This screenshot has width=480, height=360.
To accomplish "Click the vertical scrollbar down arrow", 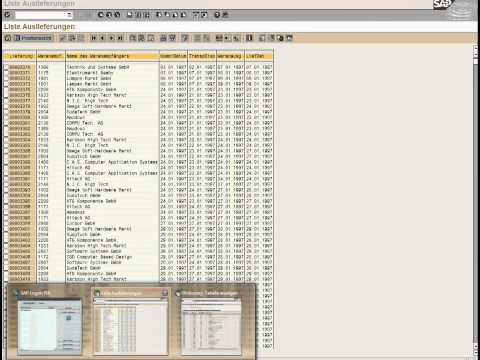I will pos(476,352).
